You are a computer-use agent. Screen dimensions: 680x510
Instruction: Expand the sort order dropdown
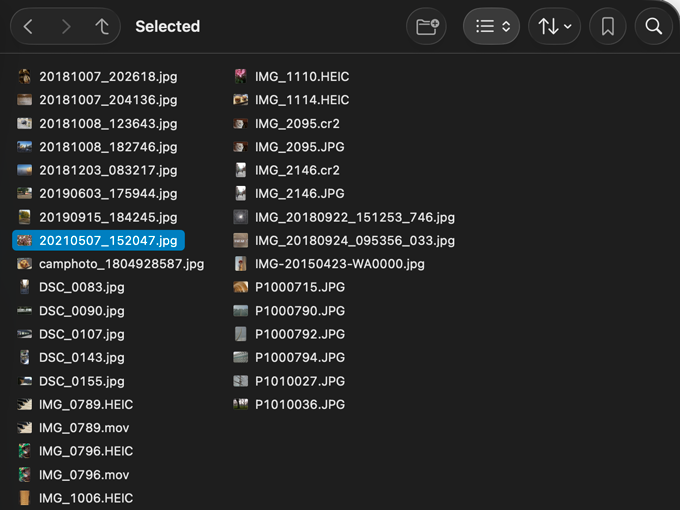555,27
